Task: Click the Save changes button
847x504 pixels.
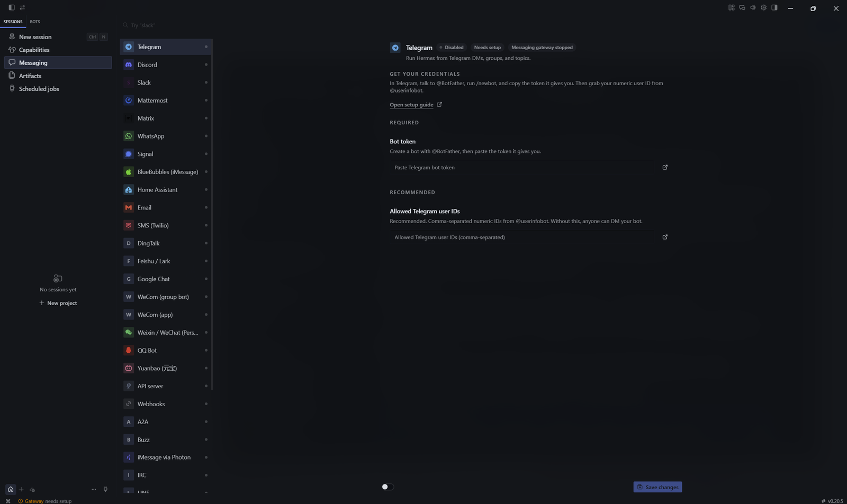Action: tap(657, 487)
